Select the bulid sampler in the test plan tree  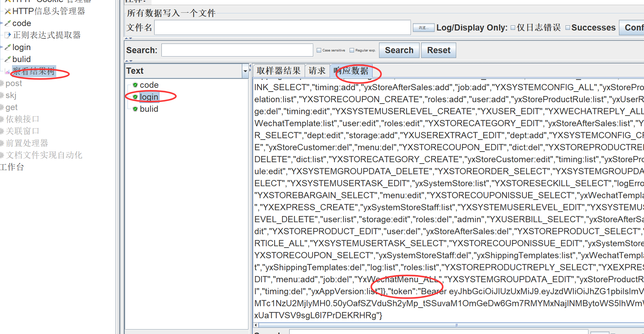pyautogui.click(x=22, y=59)
